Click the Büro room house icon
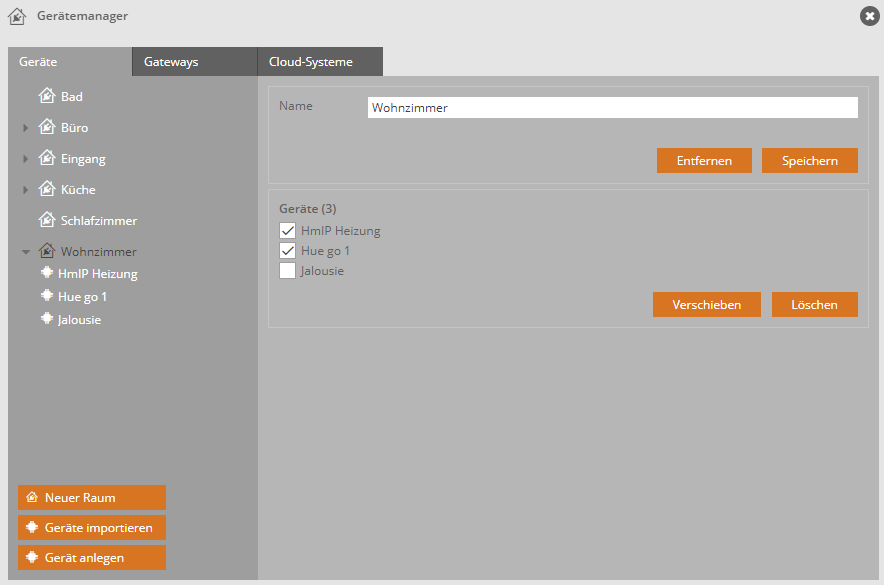 [46, 127]
